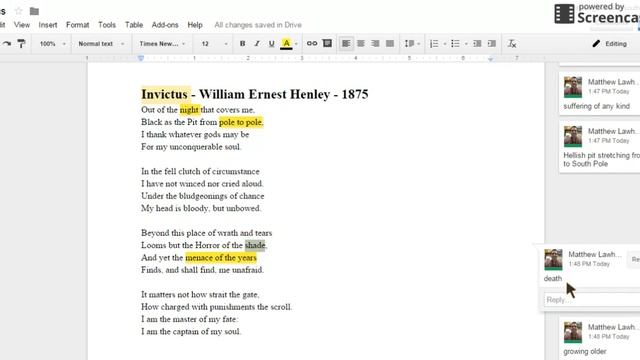This screenshot has width=640, height=360.
Task: Click the Reply field under death comment
Action: click(x=592, y=300)
